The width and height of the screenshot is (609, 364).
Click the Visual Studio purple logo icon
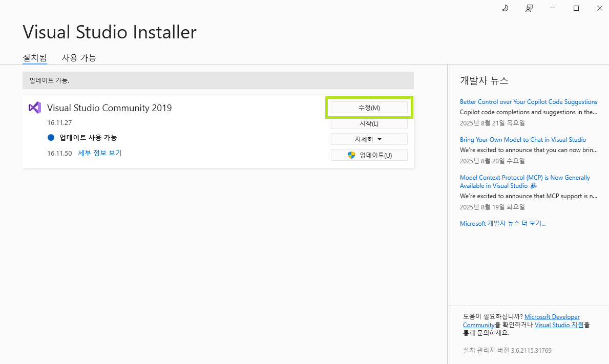click(x=35, y=108)
